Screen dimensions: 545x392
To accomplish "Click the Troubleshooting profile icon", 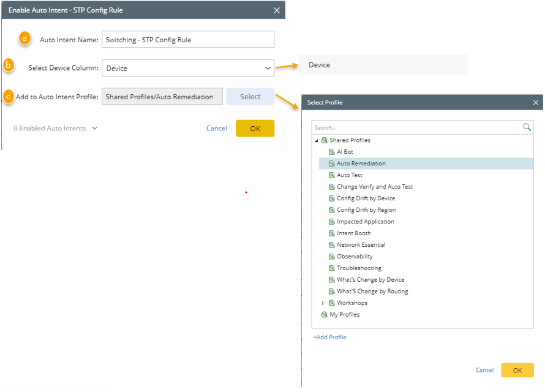I will tap(331, 268).
